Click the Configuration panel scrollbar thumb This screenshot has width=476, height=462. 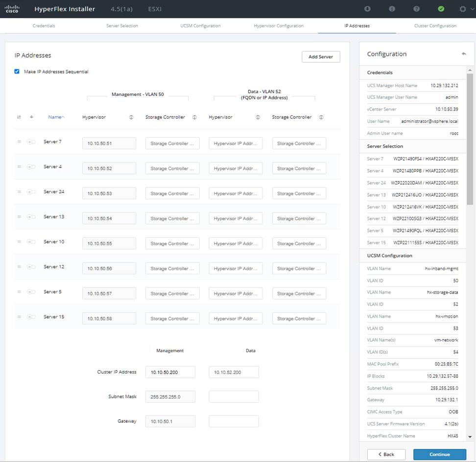pos(470,139)
